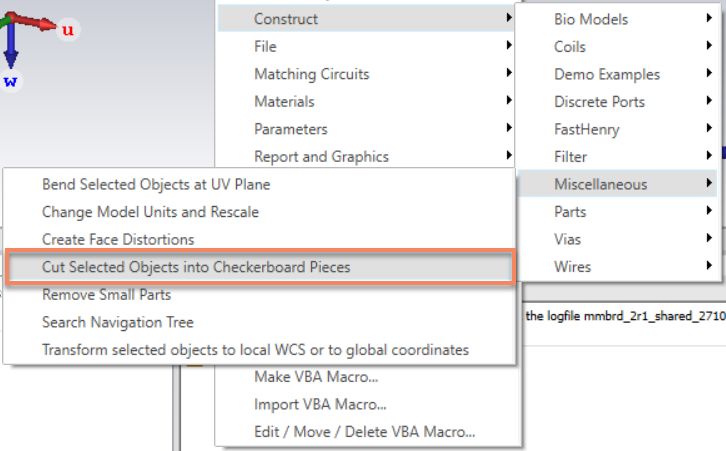The height and width of the screenshot is (451, 726).
Task: Choose Bend Selected Objects at UV Plane
Action: (x=259, y=184)
